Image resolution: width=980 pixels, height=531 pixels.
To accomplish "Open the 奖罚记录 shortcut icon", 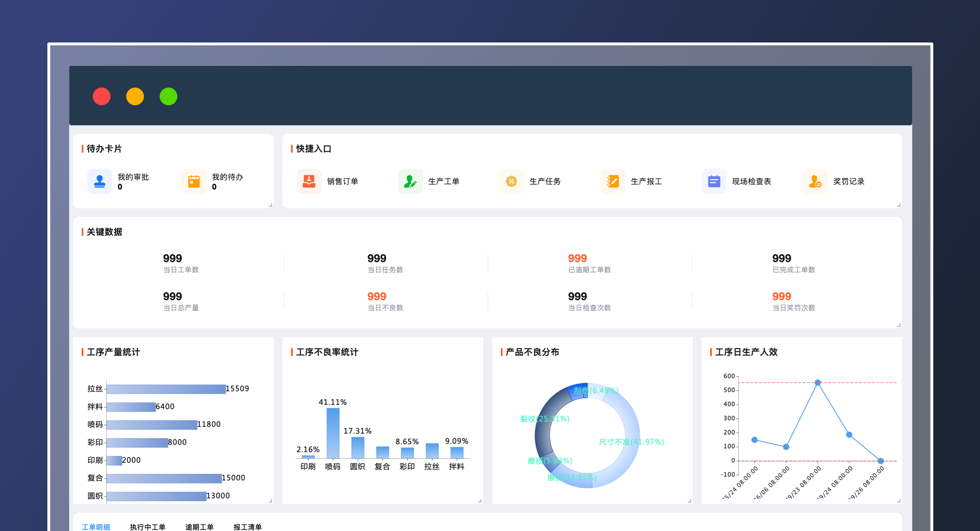I will coord(815,181).
